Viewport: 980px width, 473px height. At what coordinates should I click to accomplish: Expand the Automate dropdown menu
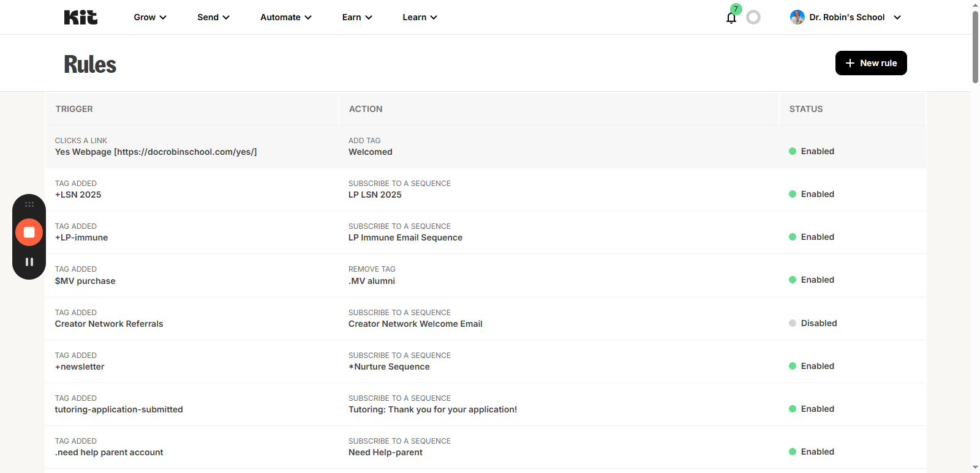coord(285,17)
